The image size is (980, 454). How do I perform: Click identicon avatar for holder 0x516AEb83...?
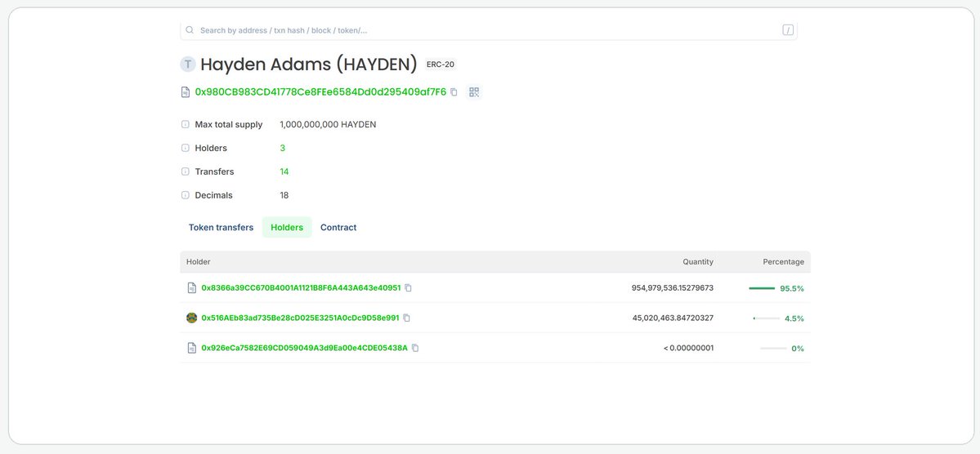coord(192,318)
